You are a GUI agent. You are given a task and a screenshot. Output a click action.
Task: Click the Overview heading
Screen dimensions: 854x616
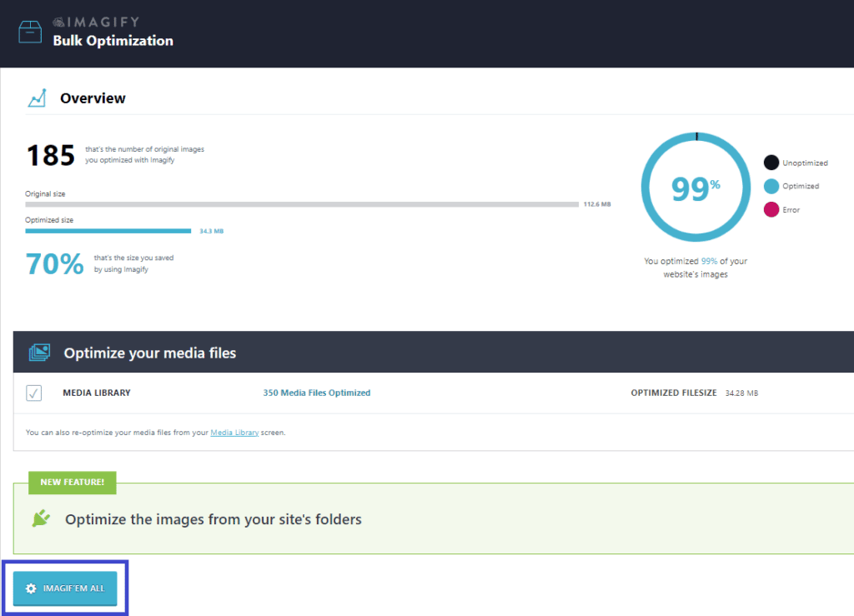(93, 98)
